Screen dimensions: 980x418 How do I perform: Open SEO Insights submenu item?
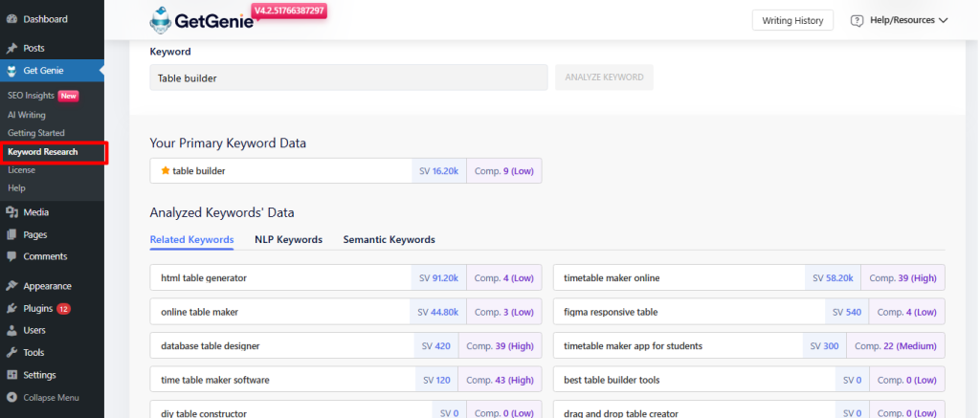[x=32, y=97]
